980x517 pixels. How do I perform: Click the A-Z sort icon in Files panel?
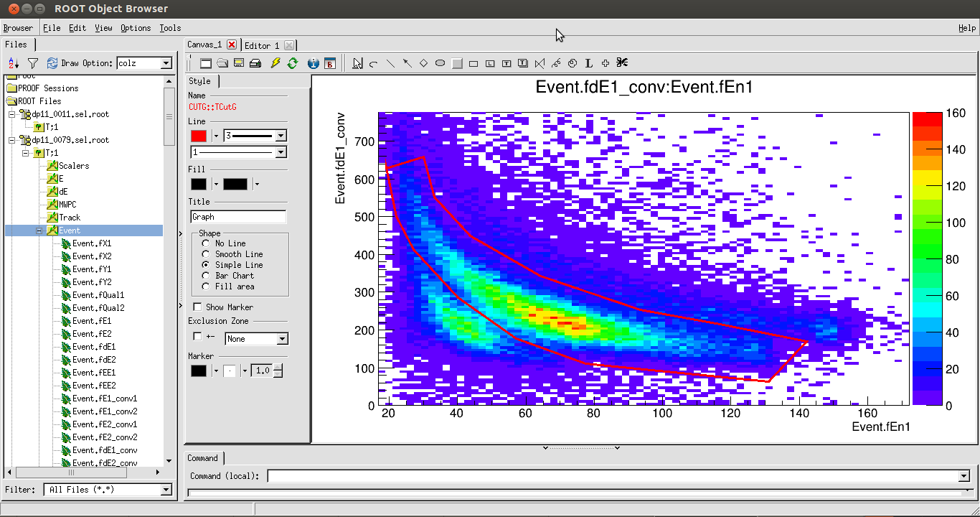14,63
